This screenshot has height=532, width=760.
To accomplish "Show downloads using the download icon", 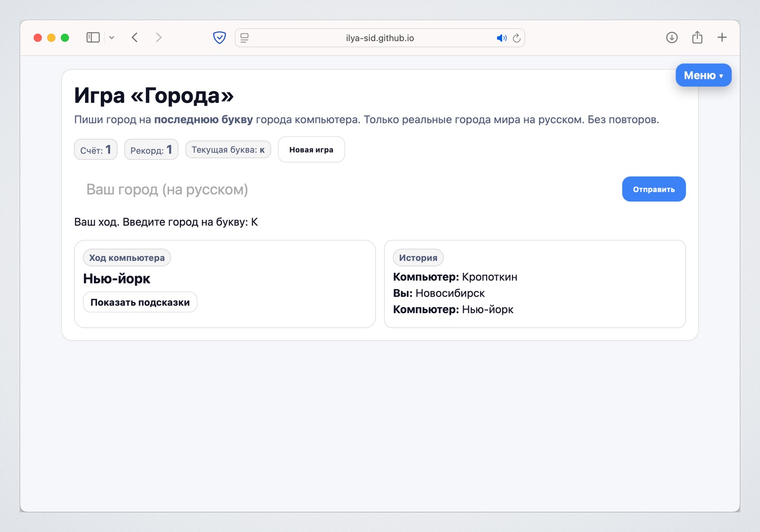I will (671, 37).
